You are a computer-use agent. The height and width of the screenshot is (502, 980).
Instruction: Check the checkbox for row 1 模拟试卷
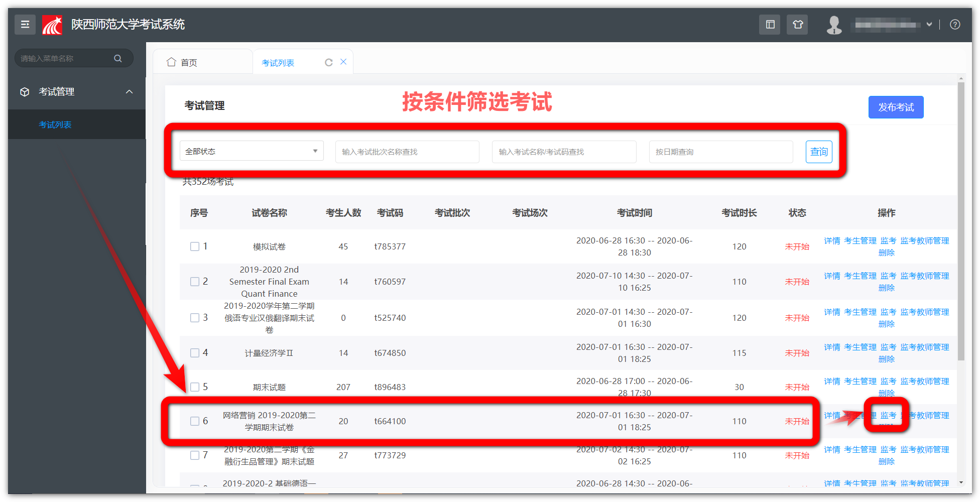pyautogui.click(x=195, y=246)
